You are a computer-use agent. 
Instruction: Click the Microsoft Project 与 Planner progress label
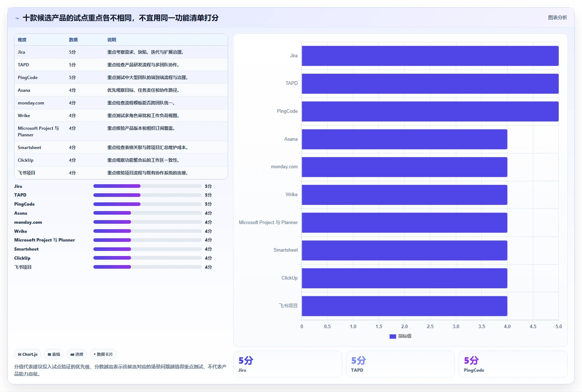click(45, 240)
